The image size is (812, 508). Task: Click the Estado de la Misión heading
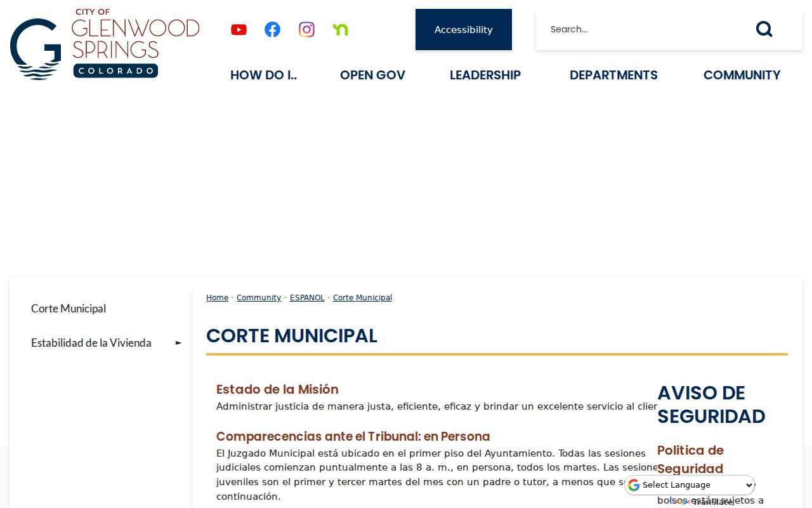click(x=277, y=389)
